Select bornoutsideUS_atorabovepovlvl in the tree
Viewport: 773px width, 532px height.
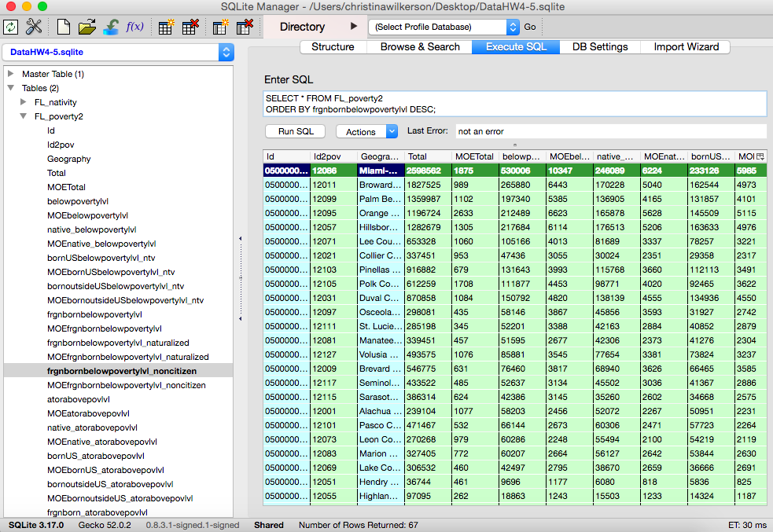pos(110,484)
